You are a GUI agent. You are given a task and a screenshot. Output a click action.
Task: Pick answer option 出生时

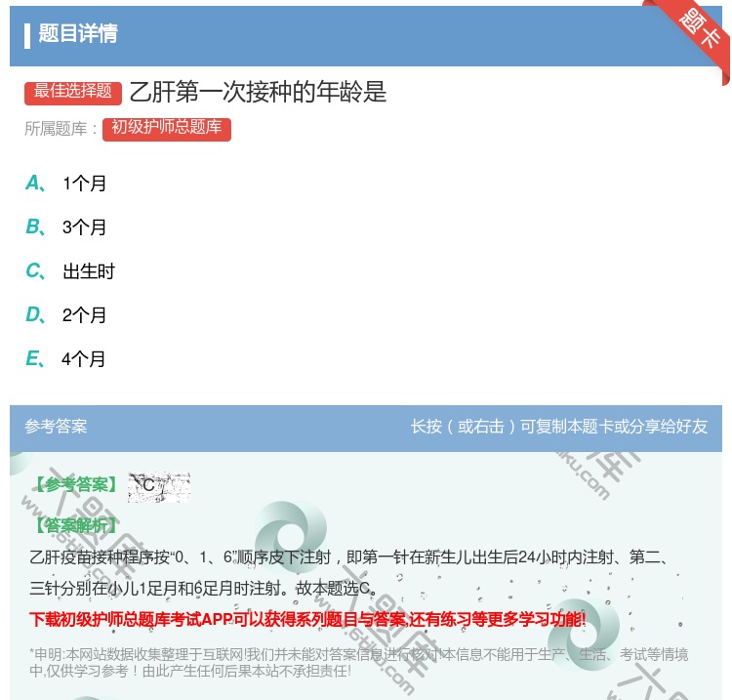pos(89,271)
